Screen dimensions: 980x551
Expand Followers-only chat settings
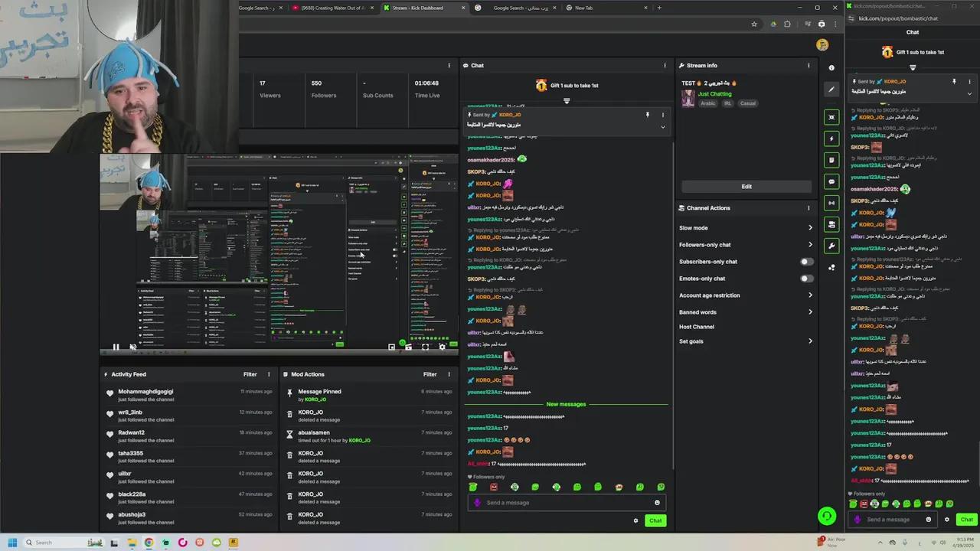[746, 245]
